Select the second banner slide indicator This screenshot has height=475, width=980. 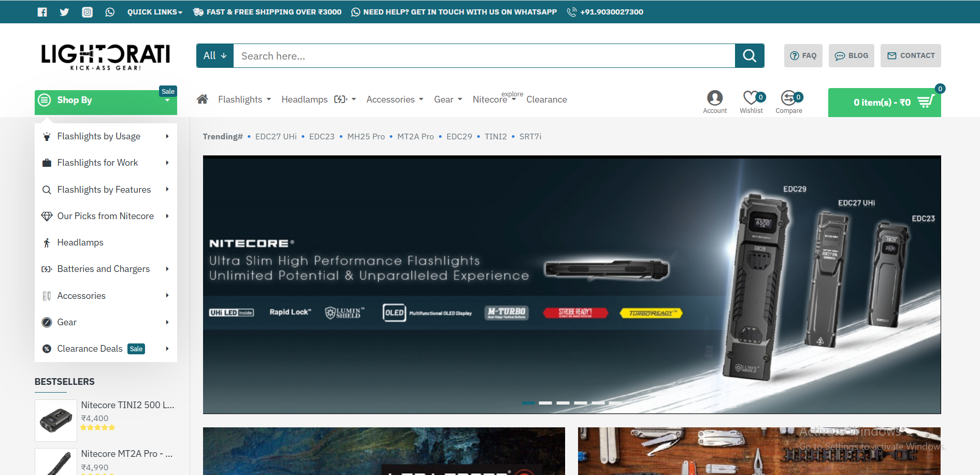545,402
